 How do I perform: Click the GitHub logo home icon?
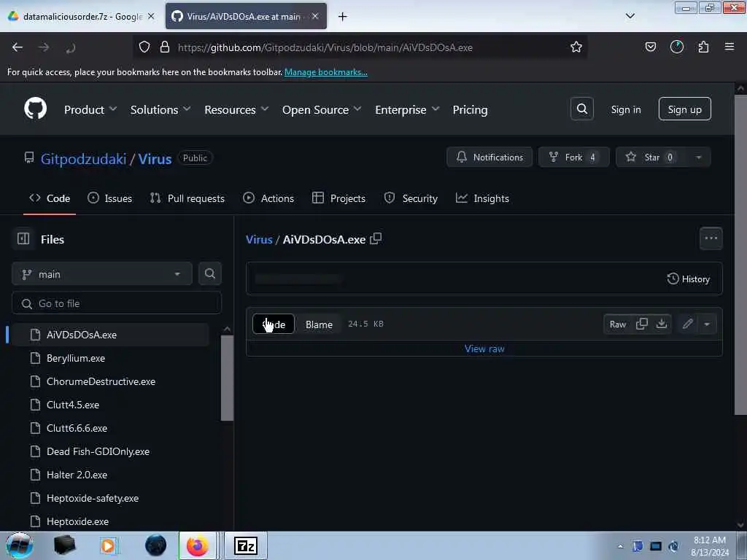[x=35, y=109]
